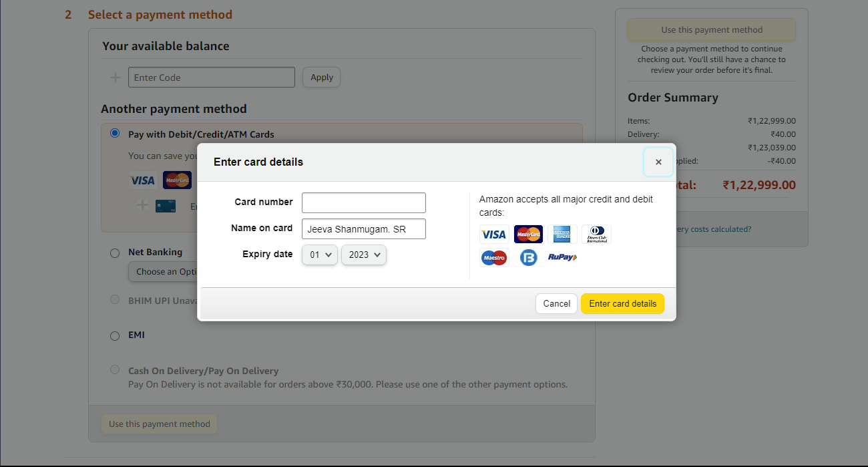The height and width of the screenshot is (467, 868).
Task: Select the Net Banking radio button
Action: pos(115,253)
